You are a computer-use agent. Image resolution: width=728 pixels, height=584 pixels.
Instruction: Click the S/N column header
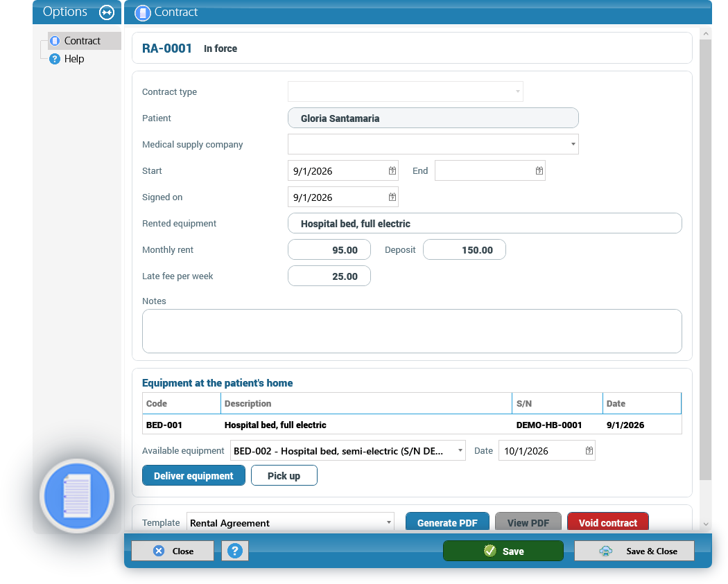pyautogui.click(x=557, y=404)
